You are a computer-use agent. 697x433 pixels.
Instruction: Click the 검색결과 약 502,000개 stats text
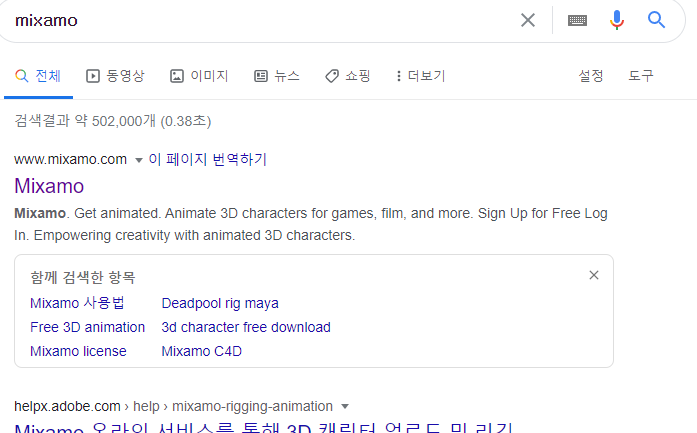tap(113, 121)
